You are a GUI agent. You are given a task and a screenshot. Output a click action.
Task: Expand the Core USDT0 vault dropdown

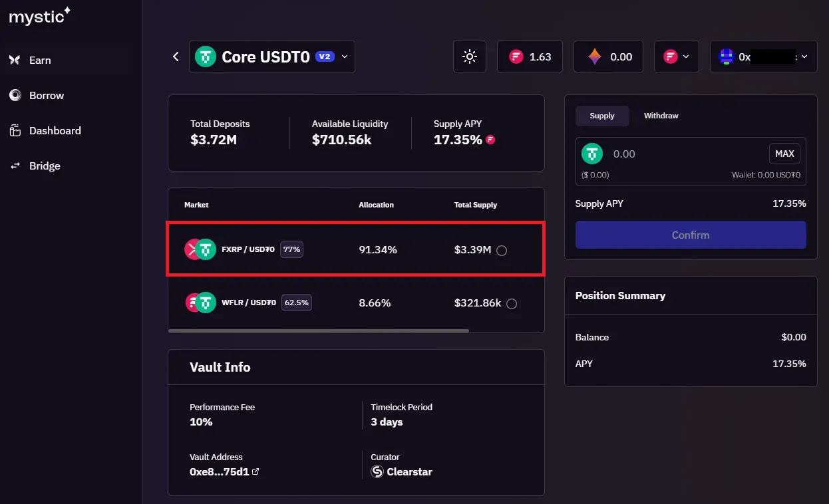pos(345,57)
